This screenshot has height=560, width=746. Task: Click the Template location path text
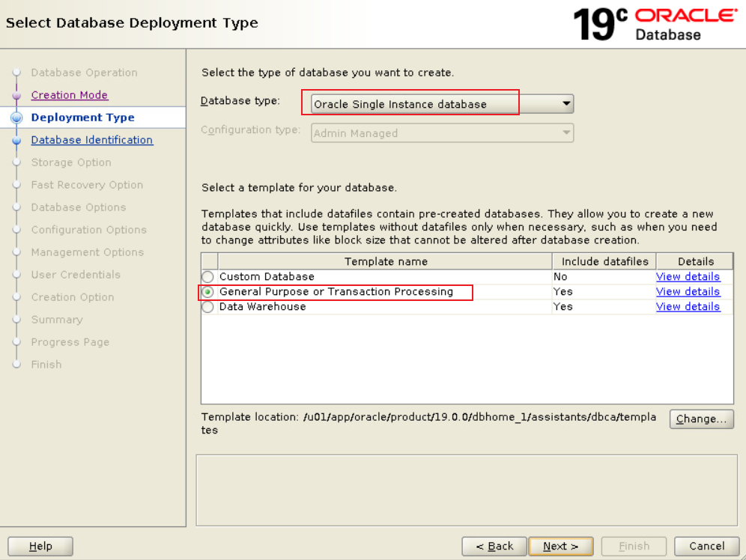click(x=428, y=423)
